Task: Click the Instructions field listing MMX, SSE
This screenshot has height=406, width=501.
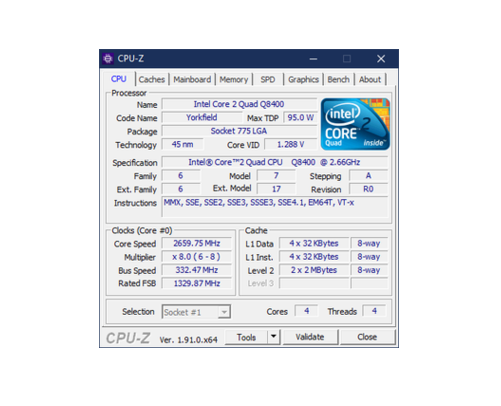Action: (275, 207)
